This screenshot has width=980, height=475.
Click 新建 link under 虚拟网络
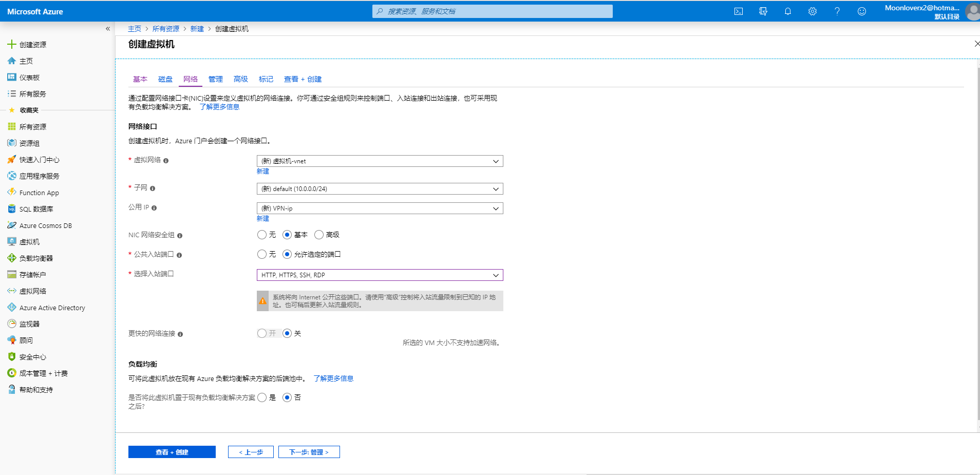(263, 172)
